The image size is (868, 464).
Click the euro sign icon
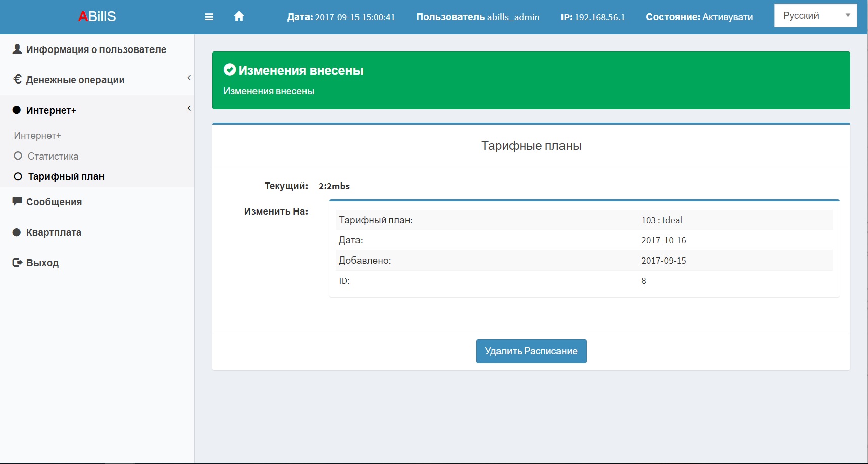point(17,79)
